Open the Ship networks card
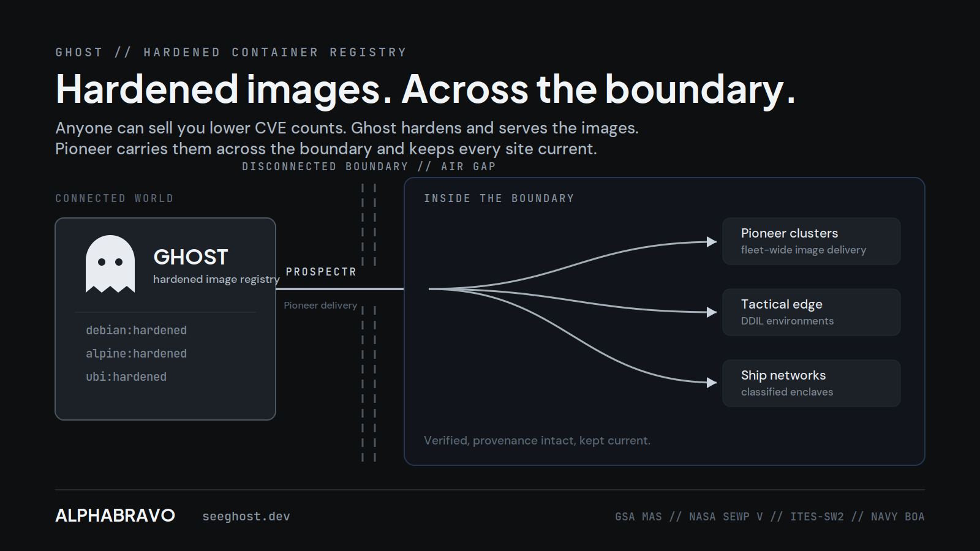This screenshot has height=551, width=980. tap(812, 383)
